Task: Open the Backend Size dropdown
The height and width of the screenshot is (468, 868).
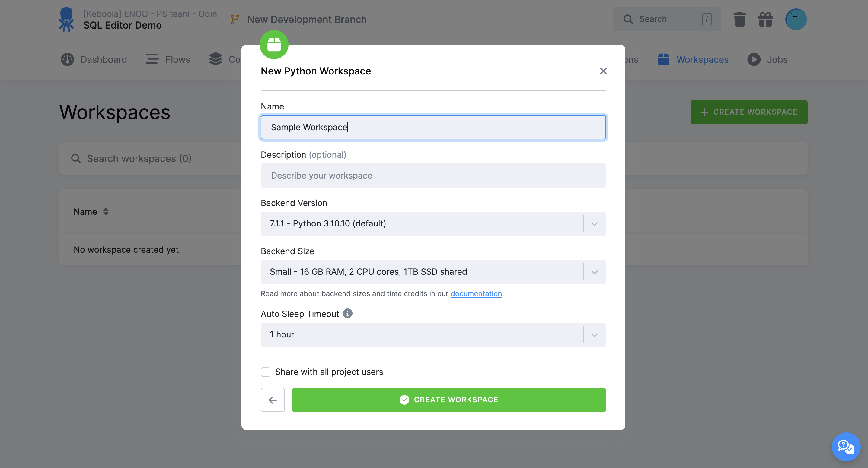Action: coord(594,272)
